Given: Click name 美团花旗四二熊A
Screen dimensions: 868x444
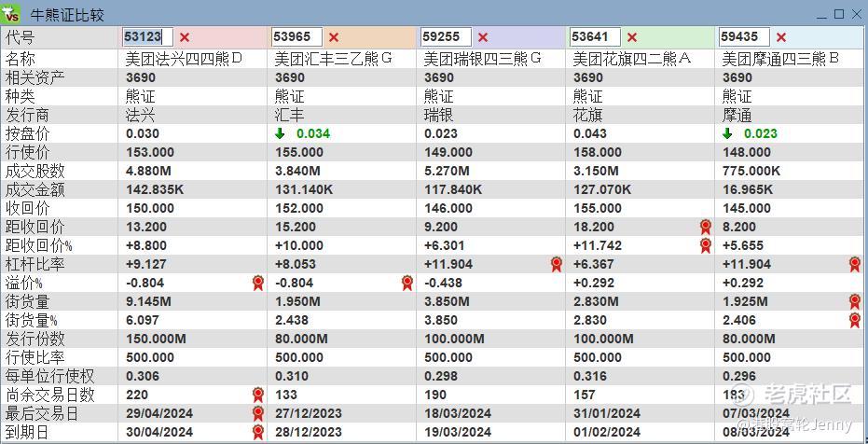Looking at the screenshot, I should [632, 59].
